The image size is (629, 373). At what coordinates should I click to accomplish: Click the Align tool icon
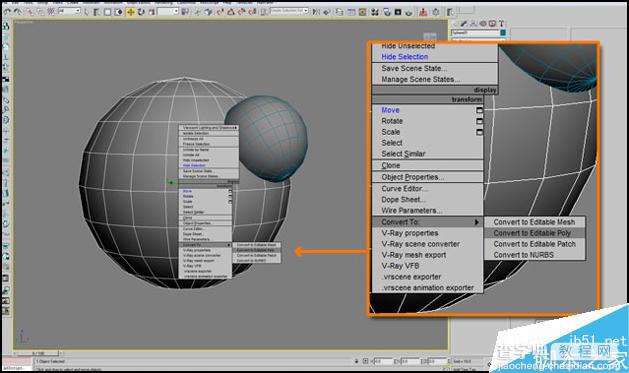(x=327, y=12)
